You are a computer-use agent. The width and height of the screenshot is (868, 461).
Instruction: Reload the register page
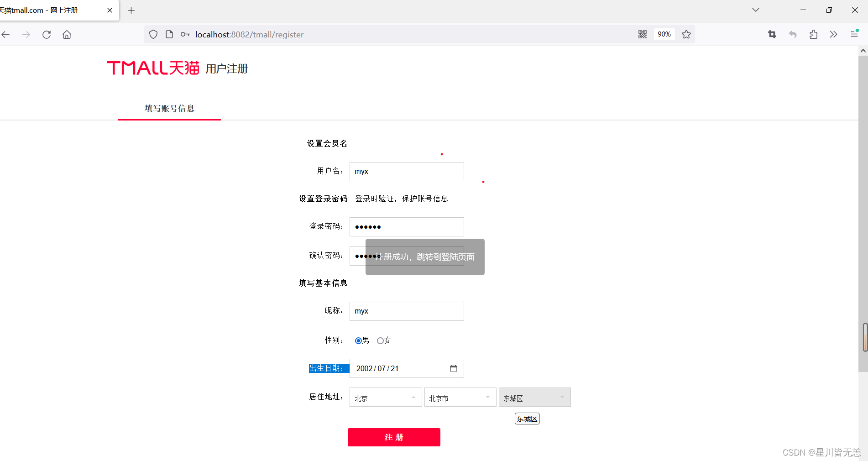click(x=47, y=35)
